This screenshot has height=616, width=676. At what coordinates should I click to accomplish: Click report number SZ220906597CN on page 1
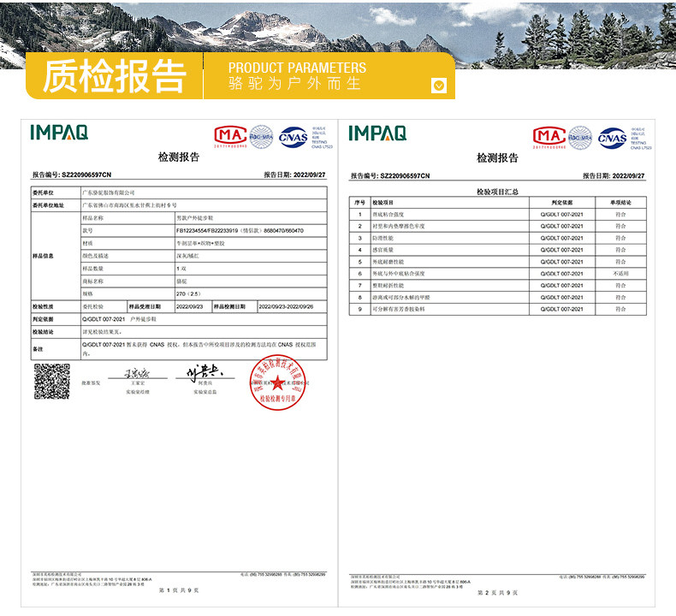tap(86, 175)
